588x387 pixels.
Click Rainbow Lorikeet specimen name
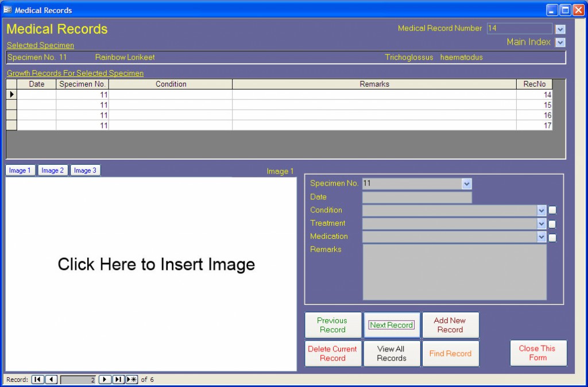pyautogui.click(x=125, y=57)
